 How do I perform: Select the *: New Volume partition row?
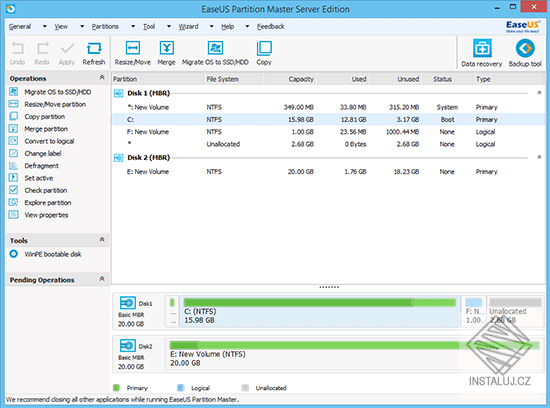(328, 107)
